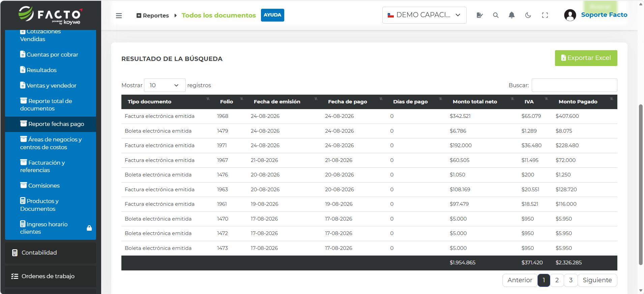Sort by Tipo documento column arrows

[x=208, y=99]
